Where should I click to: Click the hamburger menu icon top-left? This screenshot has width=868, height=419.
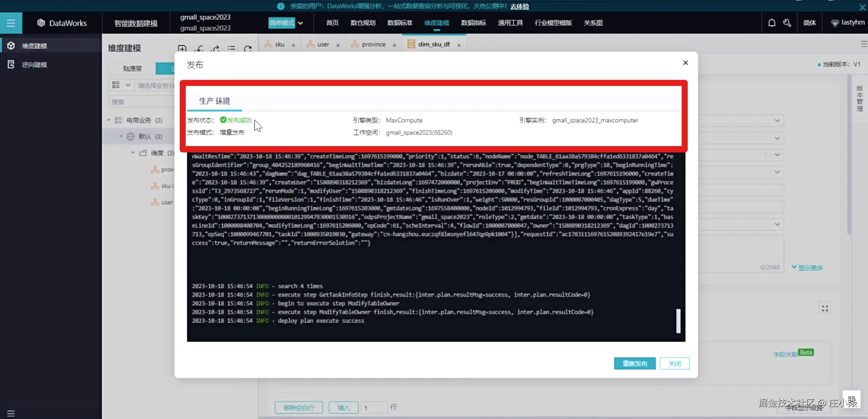click(x=11, y=23)
